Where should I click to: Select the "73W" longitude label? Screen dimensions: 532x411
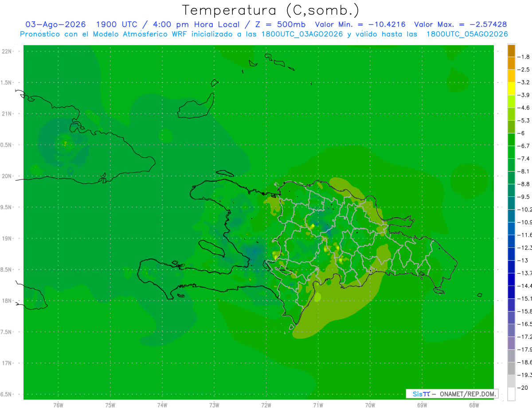pyautogui.click(x=214, y=405)
